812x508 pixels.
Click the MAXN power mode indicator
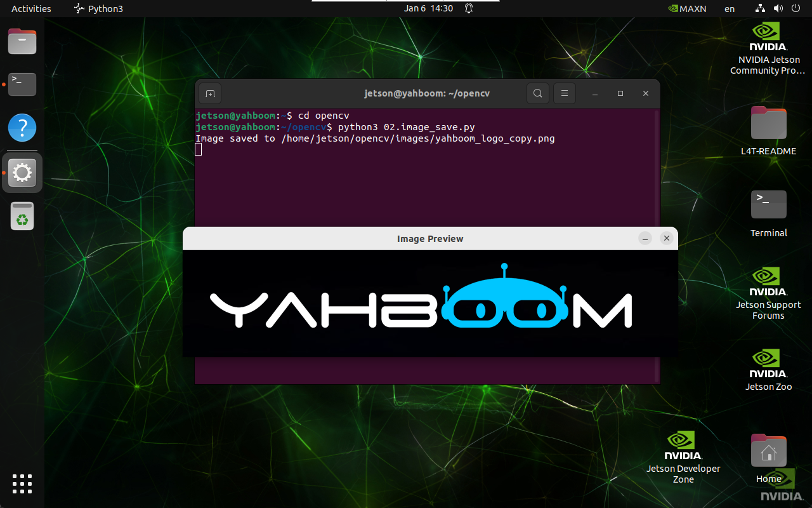tap(688, 8)
